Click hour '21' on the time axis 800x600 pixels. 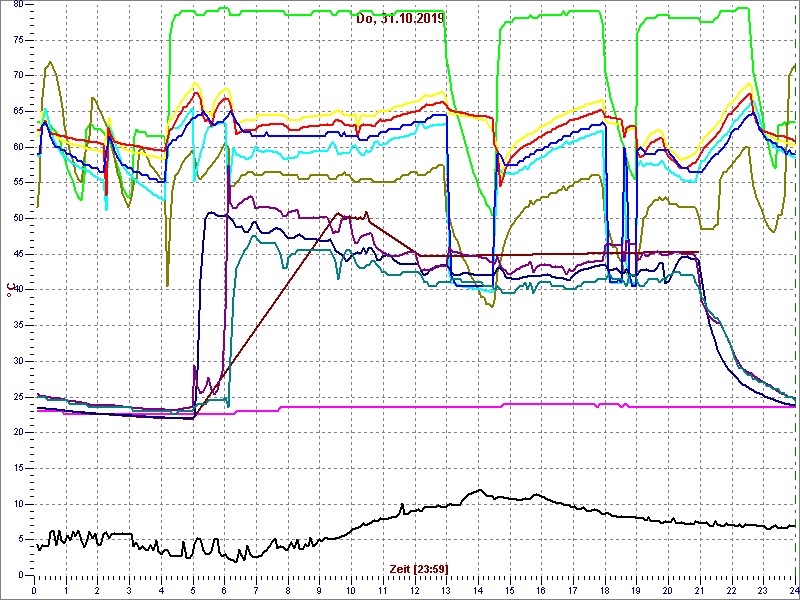[x=700, y=590]
